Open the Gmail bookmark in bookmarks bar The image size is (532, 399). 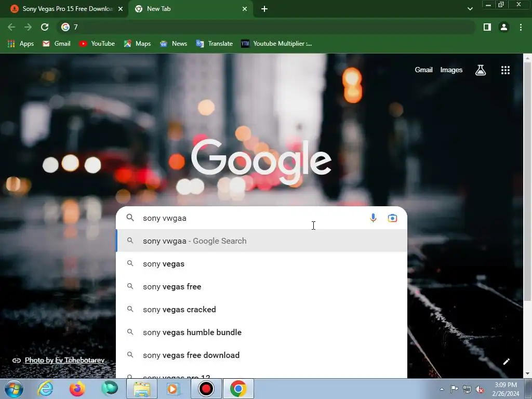click(x=56, y=44)
